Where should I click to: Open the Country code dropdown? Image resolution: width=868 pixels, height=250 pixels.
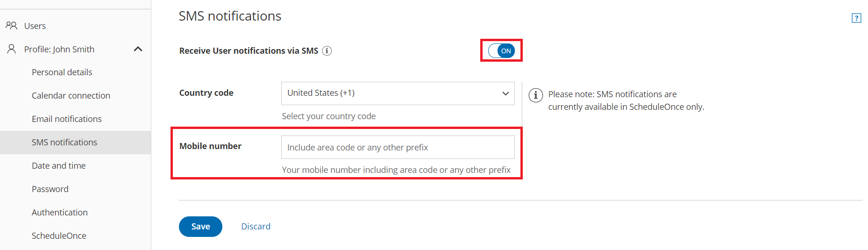click(398, 93)
